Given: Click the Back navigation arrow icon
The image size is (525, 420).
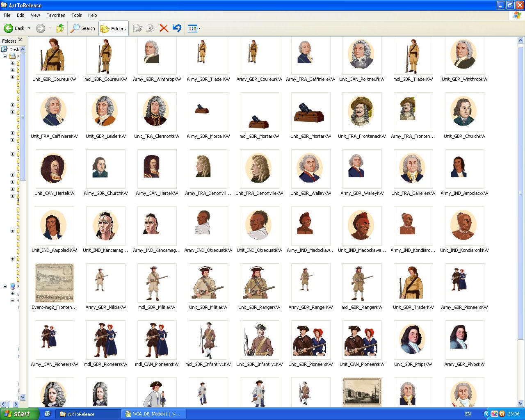Looking at the screenshot, I should pos(9,28).
